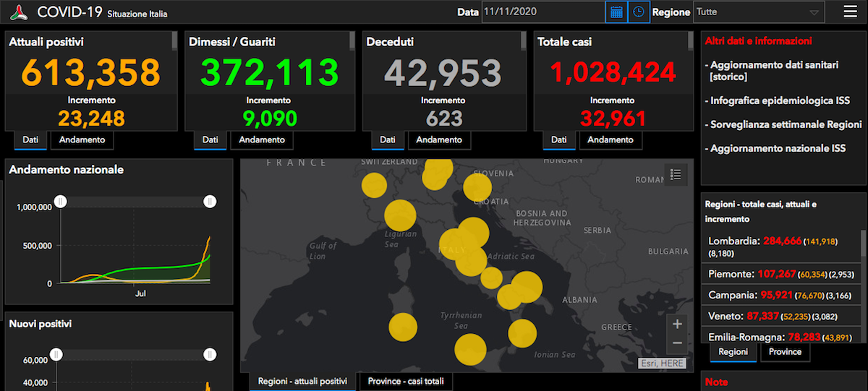Switch to Andamento tab under Attuali positivi
Screen dimensions: 868x391
click(x=82, y=140)
